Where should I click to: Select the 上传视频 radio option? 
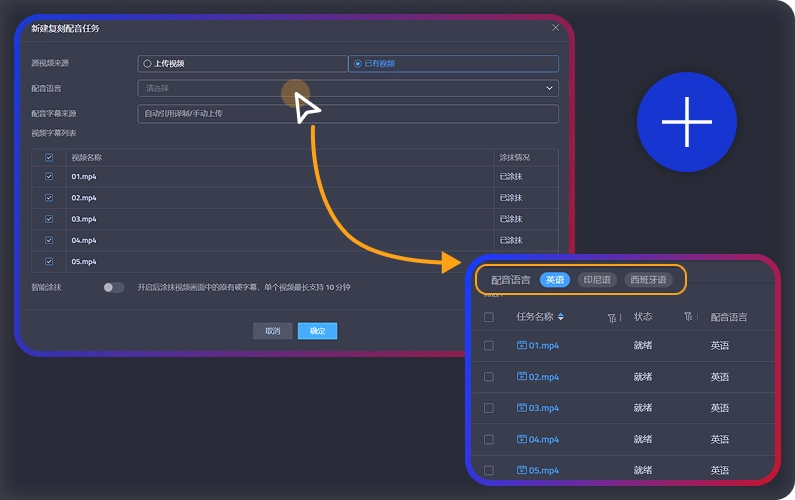(x=148, y=63)
